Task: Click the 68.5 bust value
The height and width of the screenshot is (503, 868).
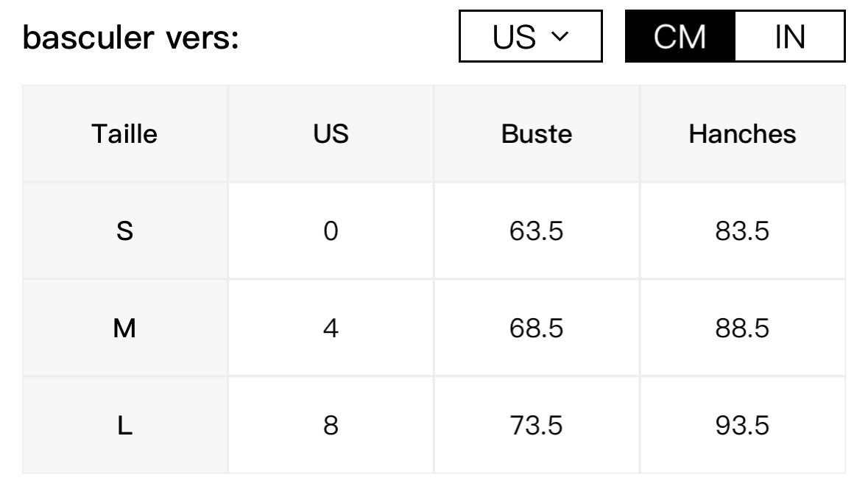Action: click(x=536, y=328)
